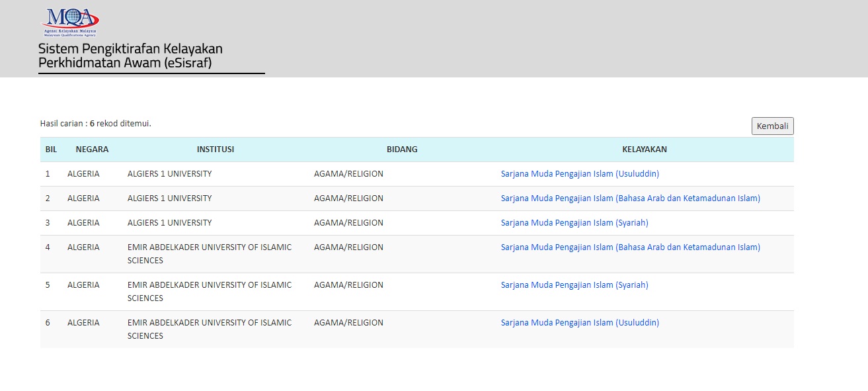Click the BIL column header
Viewport: 868px width, 391px height.
pyautogui.click(x=51, y=150)
